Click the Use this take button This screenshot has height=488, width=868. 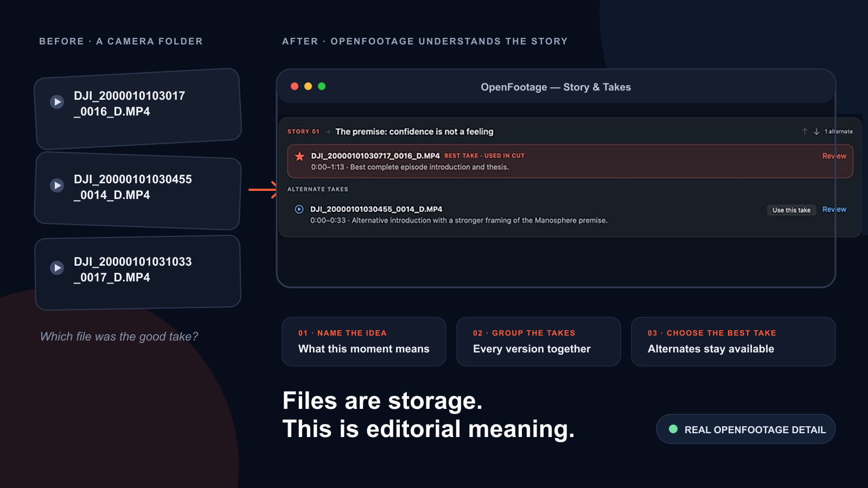(792, 210)
